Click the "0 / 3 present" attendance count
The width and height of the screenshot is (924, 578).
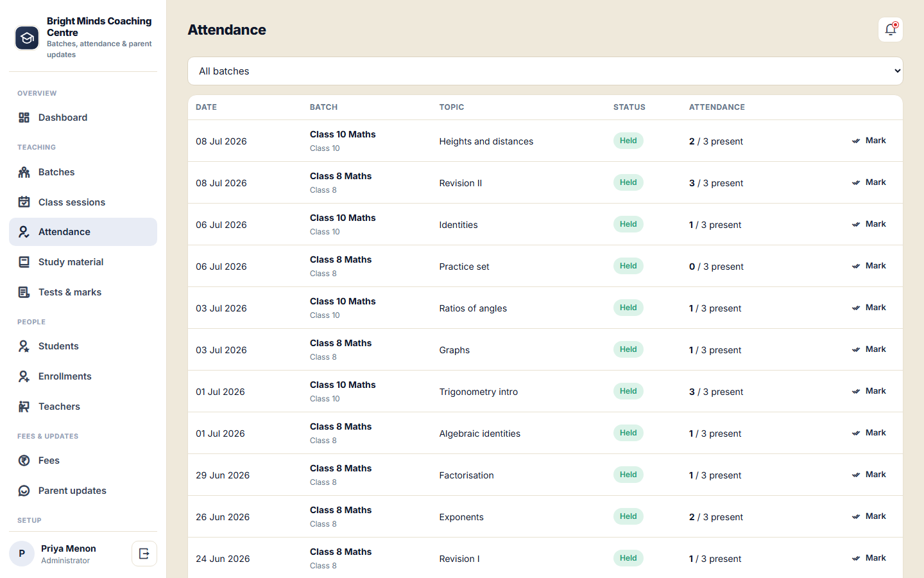coord(716,267)
